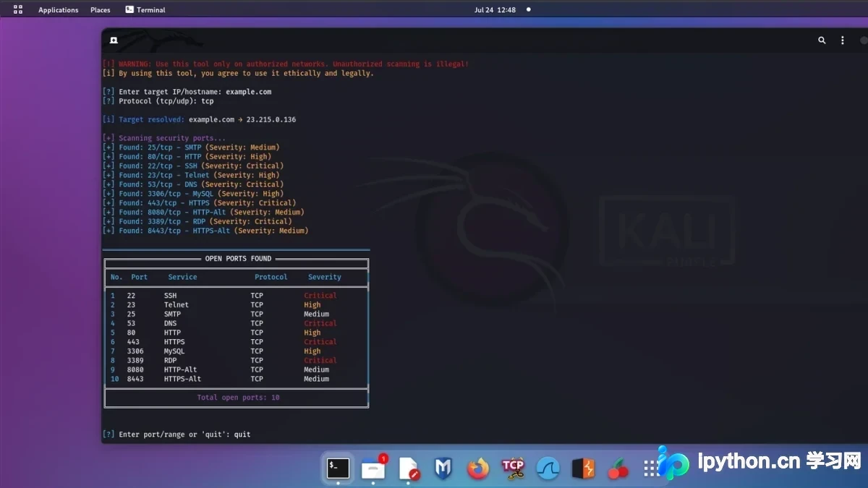Click the four-squares overview icon in the top bar
Viewport: 868px width, 488px height.
[18, 9]
